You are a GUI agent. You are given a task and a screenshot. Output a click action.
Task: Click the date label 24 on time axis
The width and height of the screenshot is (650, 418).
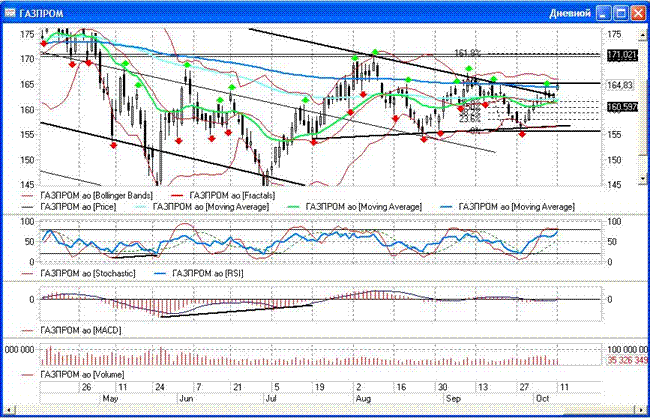click(160, 387)
